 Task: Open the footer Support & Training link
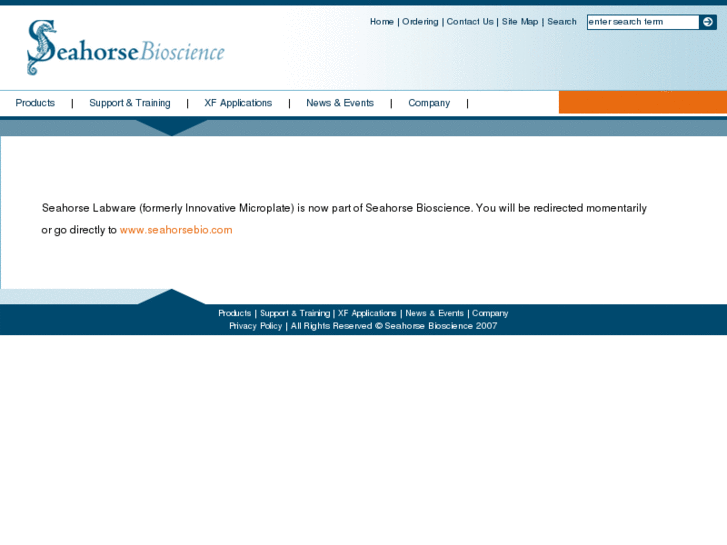295,314
